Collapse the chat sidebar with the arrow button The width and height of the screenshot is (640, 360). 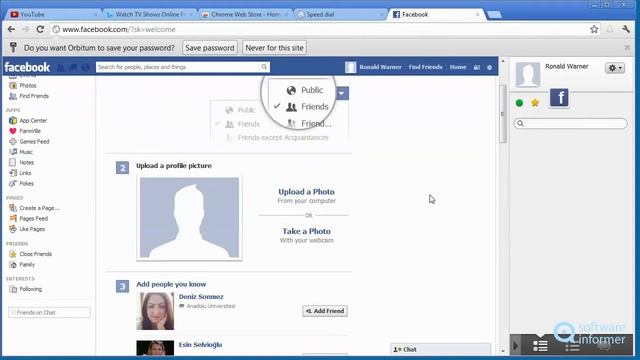(516, 346)
